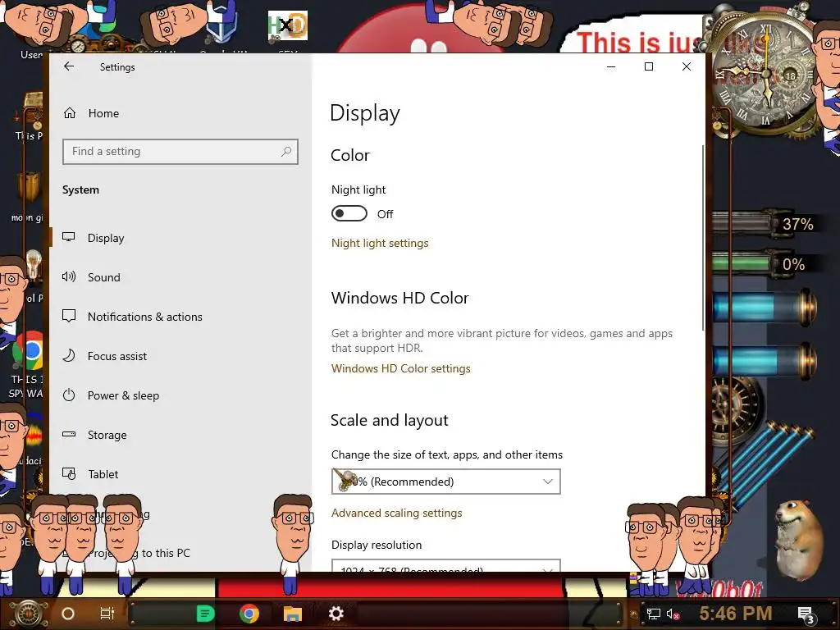Open the steampunk Start button on taskbar
Screen dimensions: 840x630
29,614
